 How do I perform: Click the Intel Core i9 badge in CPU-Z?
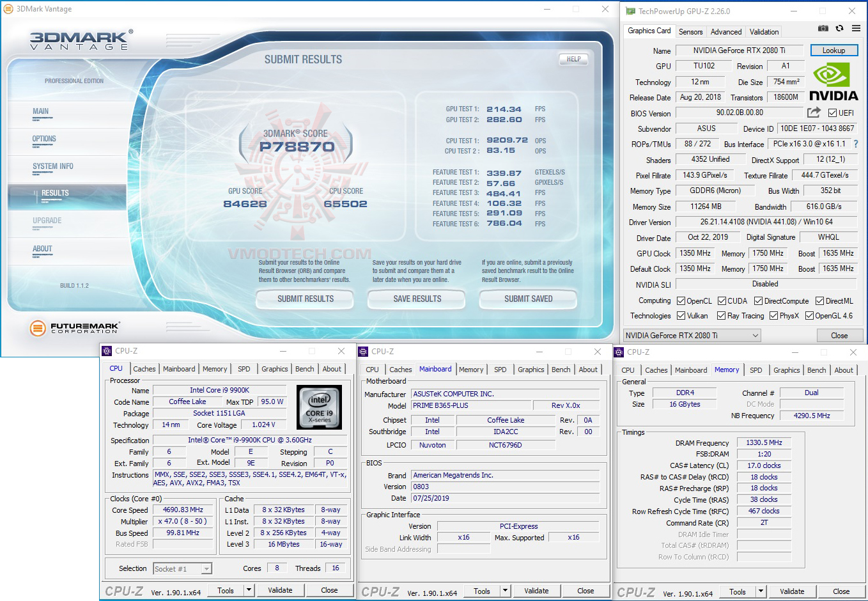pyautogui.click(x=318, y=407)
